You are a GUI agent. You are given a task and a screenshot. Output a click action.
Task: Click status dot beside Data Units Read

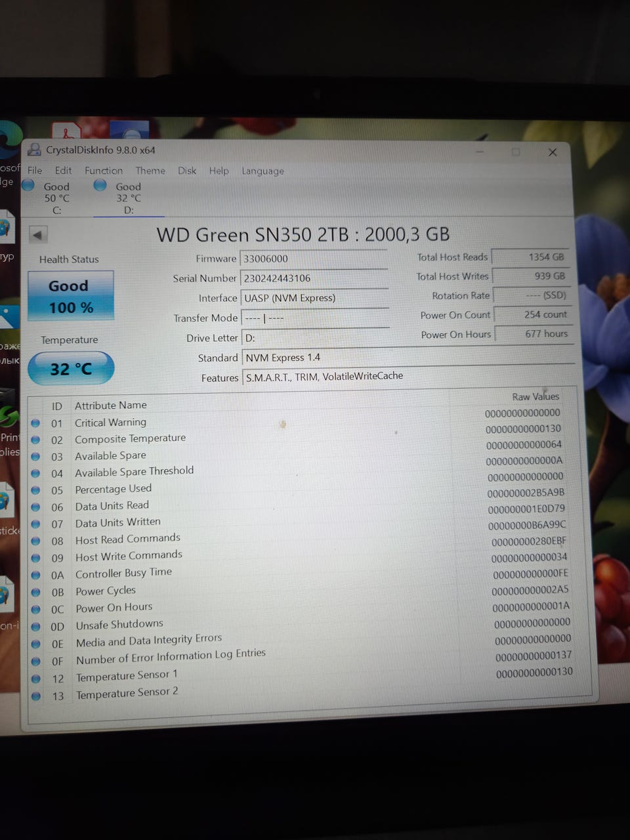tap(35, 507)
